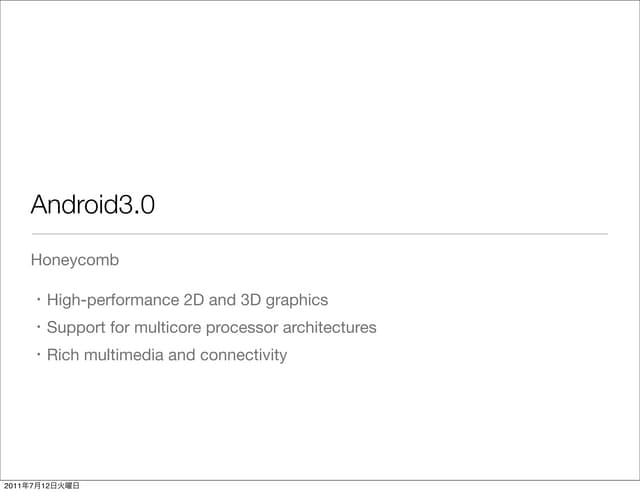
Task: Click the word "High-performance" in first bullet
Action: (113, 300)
